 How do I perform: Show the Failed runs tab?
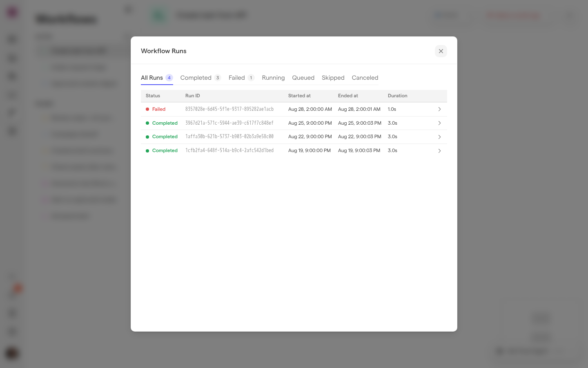pos(241,78)
